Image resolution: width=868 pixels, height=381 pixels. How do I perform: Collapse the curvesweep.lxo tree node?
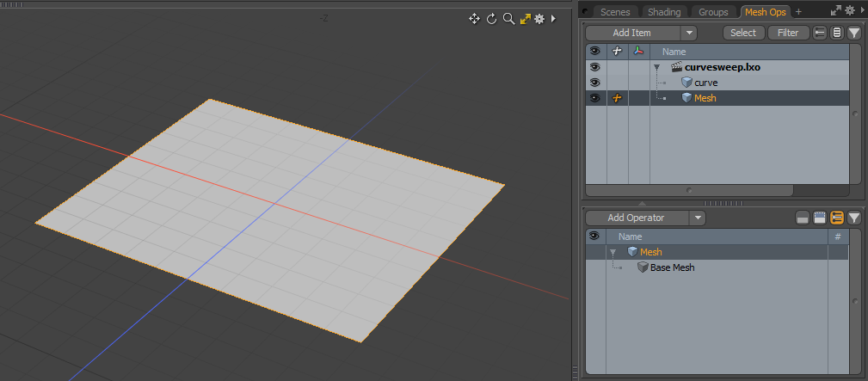point(656,67)
